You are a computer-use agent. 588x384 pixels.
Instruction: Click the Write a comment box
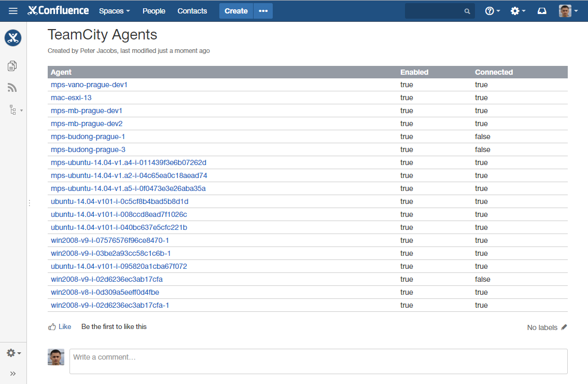coord(318,361)
